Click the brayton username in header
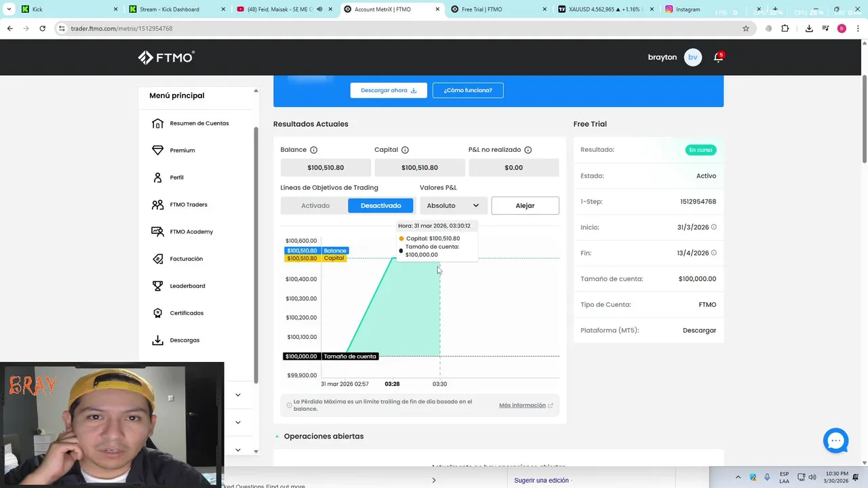This screenshot has width=868, height=488. click(663, 58)
